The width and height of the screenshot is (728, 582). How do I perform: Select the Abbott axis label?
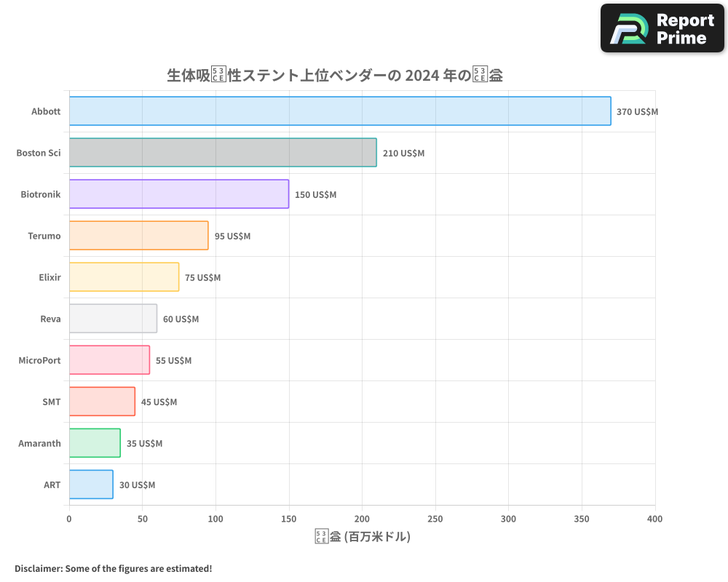click(x=45, y=111)
